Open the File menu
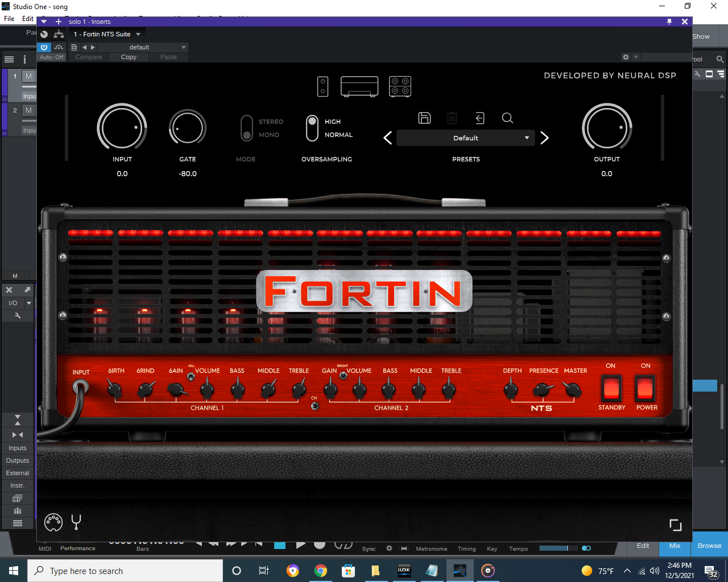This screenshot has height=582, width=728. pos(9,18)
